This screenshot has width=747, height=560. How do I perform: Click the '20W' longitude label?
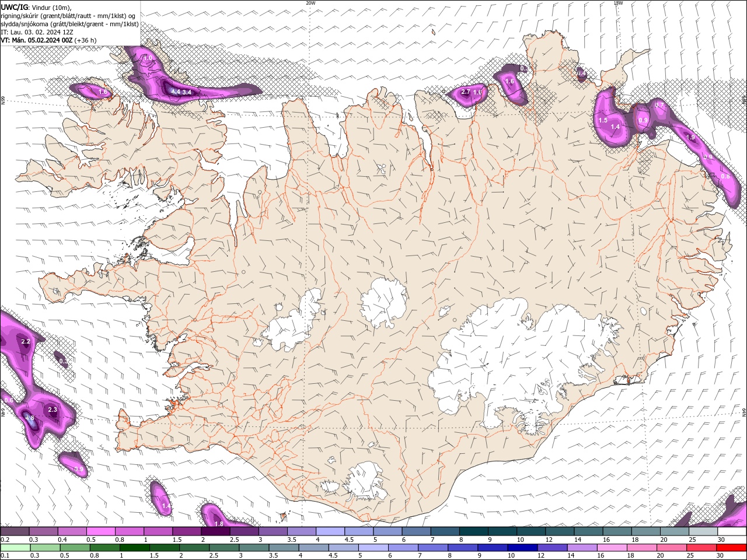310,3
